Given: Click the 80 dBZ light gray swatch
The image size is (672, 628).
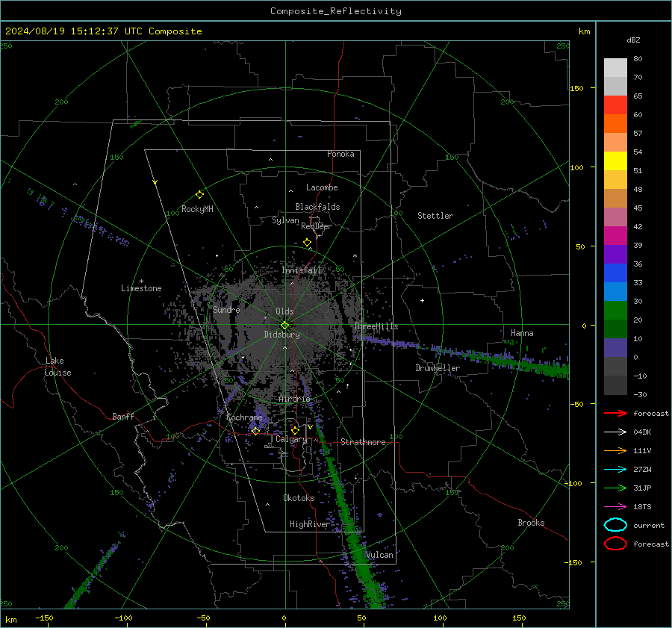Looking at the screenshot, I should [615, 67].
